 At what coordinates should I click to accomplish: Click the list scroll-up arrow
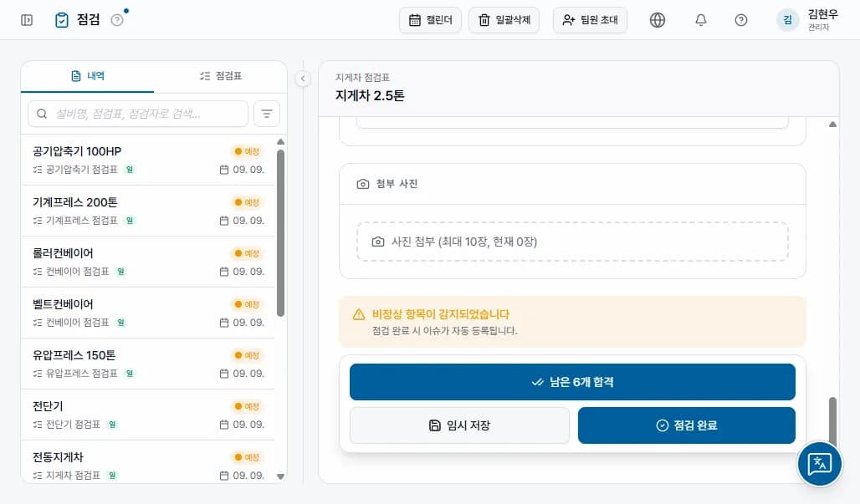281,142
